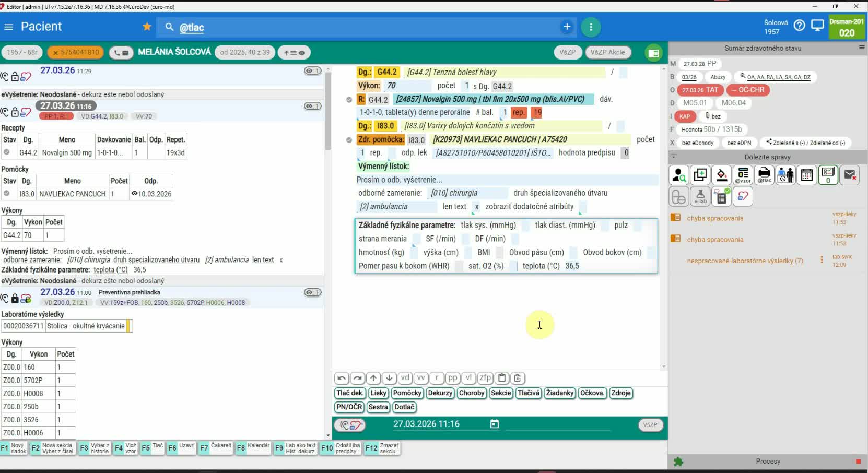The image size is (868, 473).
Task: Click the green puzzle piece icon by Procesy
Action: click(x=678, y=462)
